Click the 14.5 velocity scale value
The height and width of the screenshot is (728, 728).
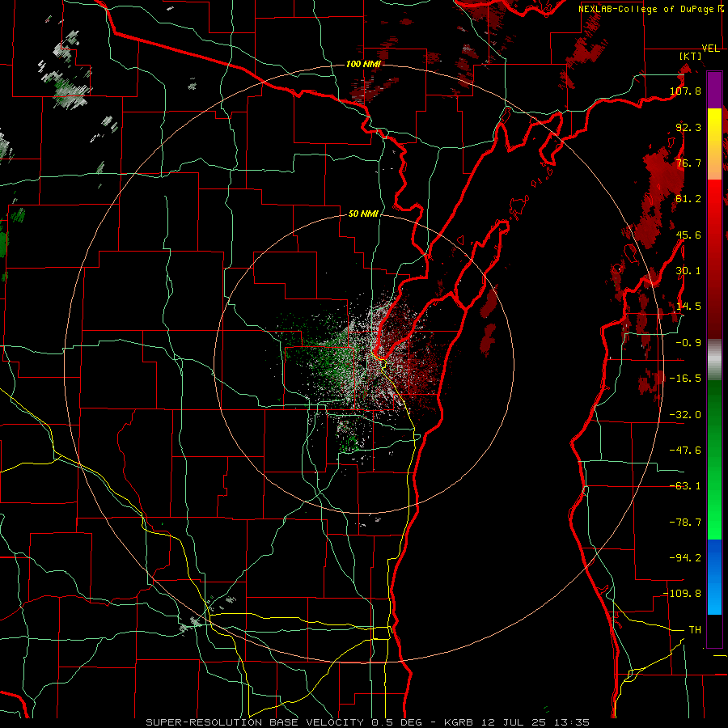(688, 307)
